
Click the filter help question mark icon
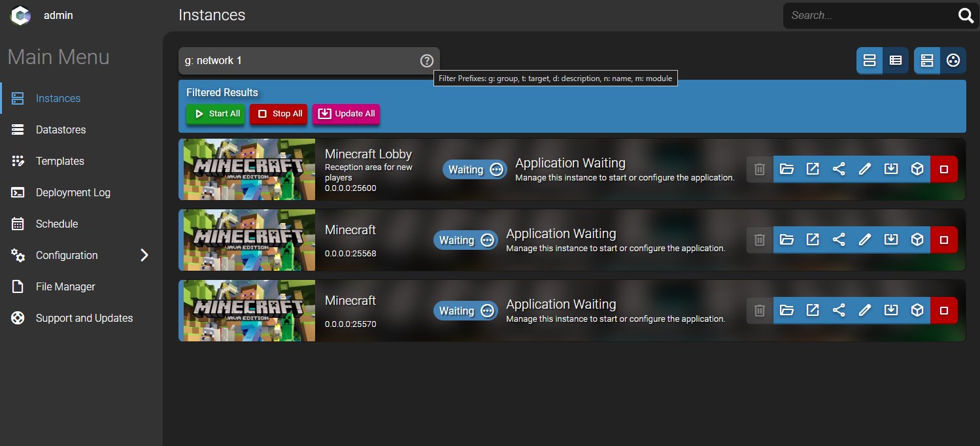coord(426,61)
